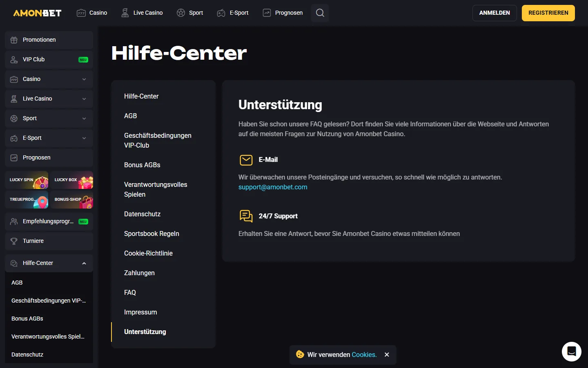Viewport: 588px width, 368px height.
Task: Open Verantwortungsvolles Spiel in sidebar submenu
Action: (x=49, y=337)
